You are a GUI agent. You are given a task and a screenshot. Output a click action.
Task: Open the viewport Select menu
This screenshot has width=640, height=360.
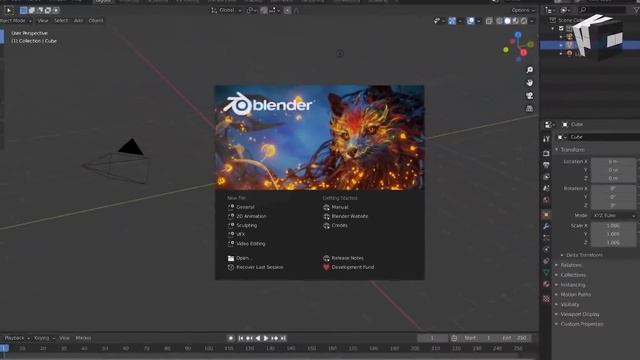click(61, 20)
